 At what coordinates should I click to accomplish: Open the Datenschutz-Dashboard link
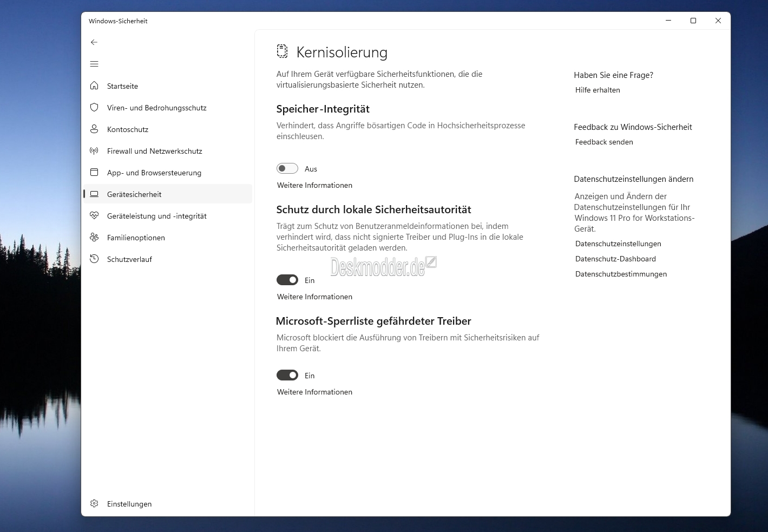pos(615,259)
